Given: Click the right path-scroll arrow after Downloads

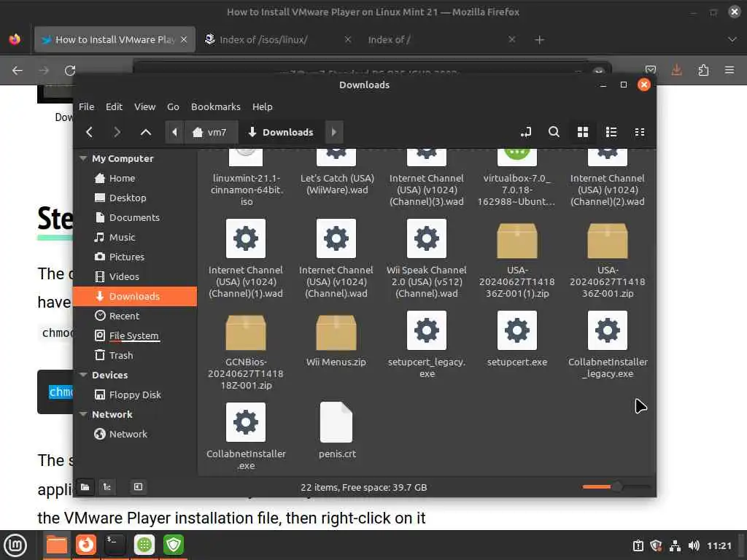Looking at the screenshot, I should (333, 132).
